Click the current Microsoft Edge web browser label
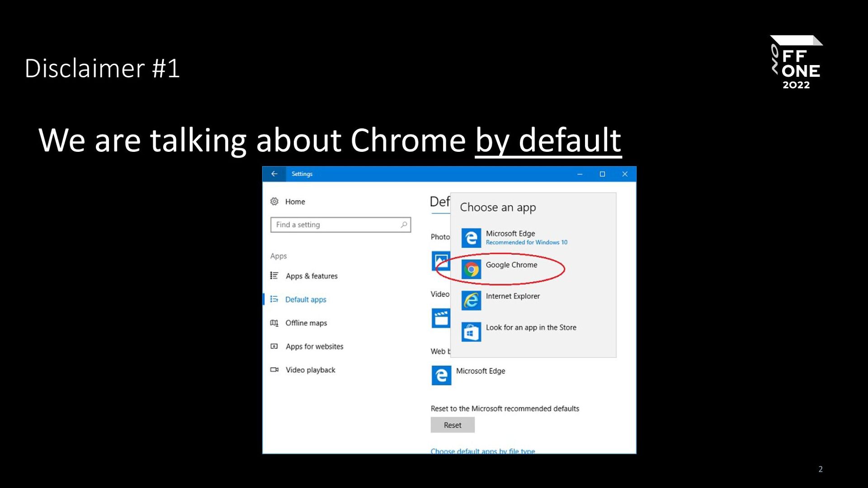The image size is (868, 488). pyautogui.click(x=481, y=371)
